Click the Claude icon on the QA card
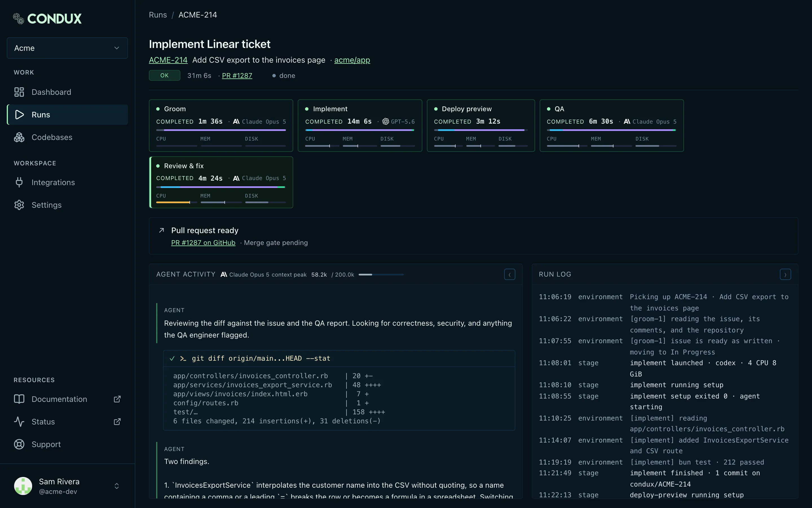Viewport: 812px width, 508px height. coord(627,121)
